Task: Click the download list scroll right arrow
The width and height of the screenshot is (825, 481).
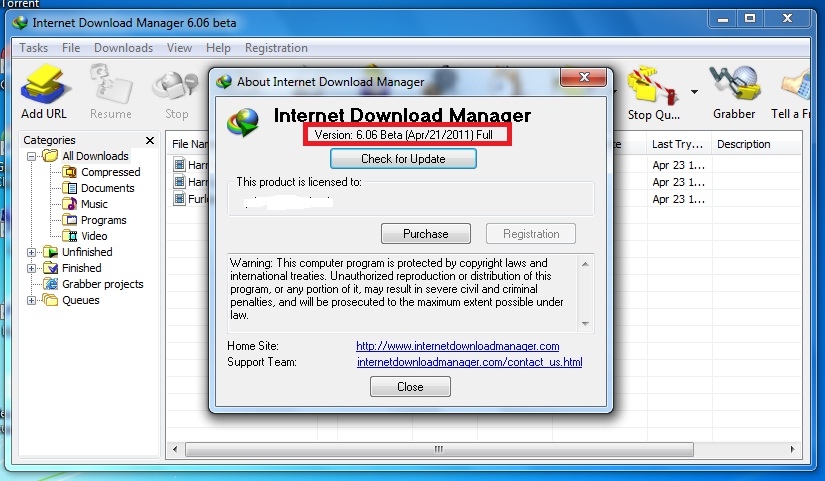Action: click(x=792, y=449)
